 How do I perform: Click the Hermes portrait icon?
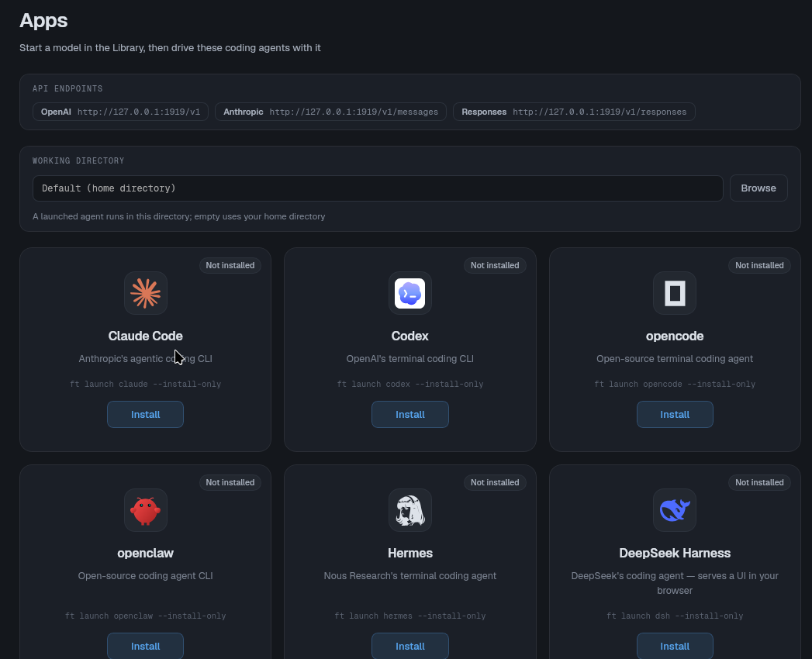click(x=409, y=510)
